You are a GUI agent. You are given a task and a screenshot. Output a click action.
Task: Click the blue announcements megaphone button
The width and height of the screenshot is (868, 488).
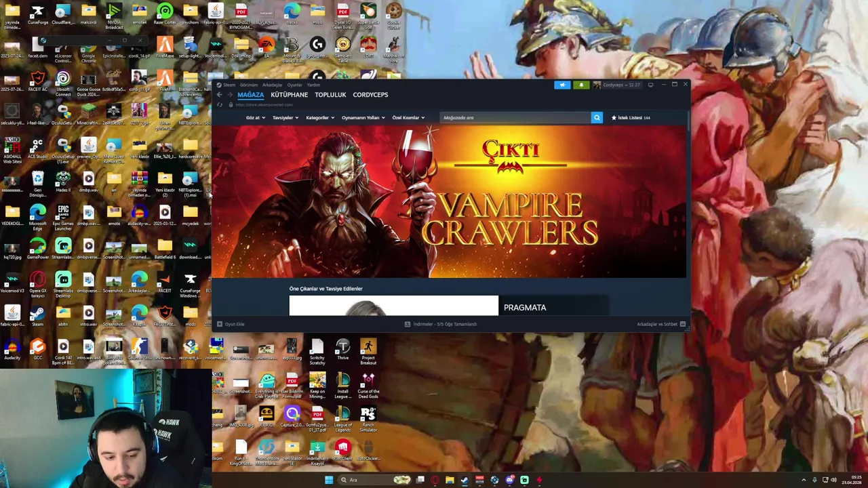pos(562,85)
